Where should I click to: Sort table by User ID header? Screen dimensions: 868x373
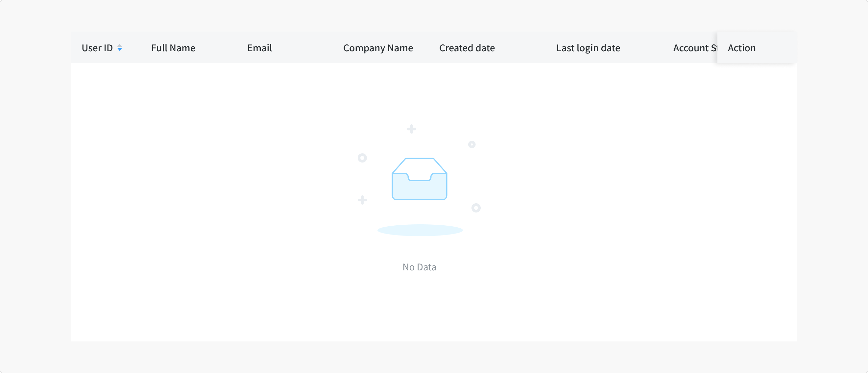[97, 48]
